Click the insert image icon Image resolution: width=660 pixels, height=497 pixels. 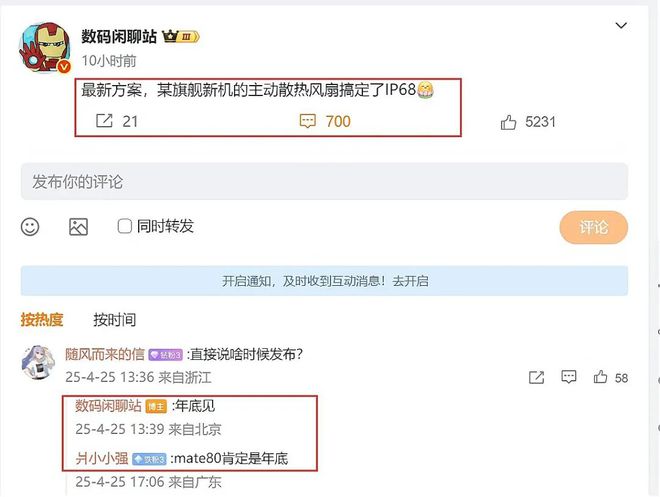pyautogui.click(x=79, y=227)
